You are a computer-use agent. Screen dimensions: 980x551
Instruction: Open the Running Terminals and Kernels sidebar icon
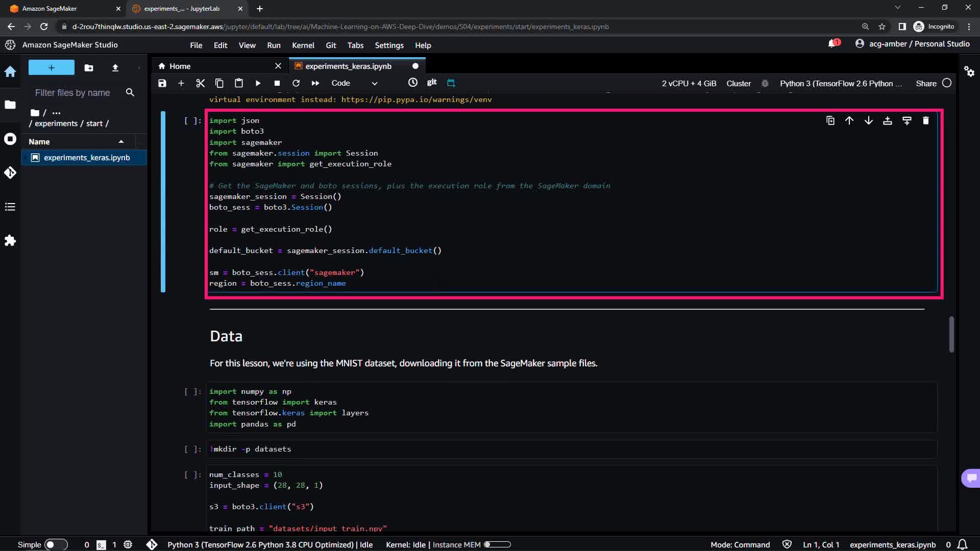click(10, 139)
